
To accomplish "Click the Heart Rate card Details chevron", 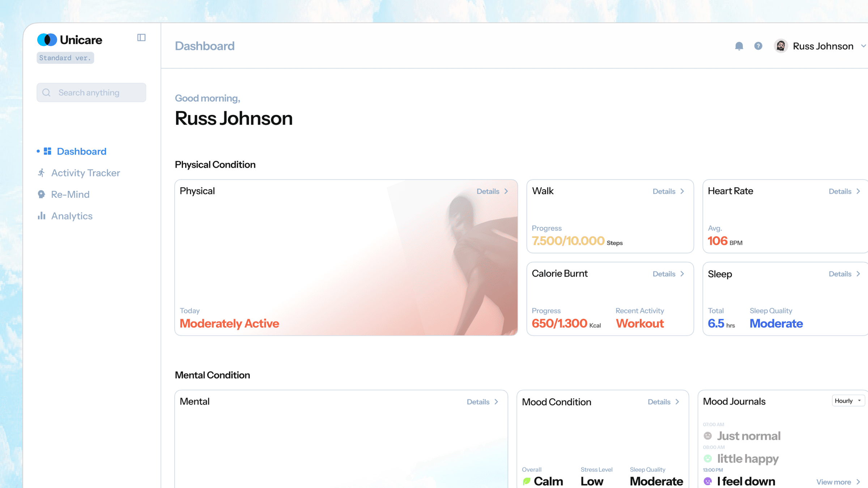I will [x=858, y=191].
